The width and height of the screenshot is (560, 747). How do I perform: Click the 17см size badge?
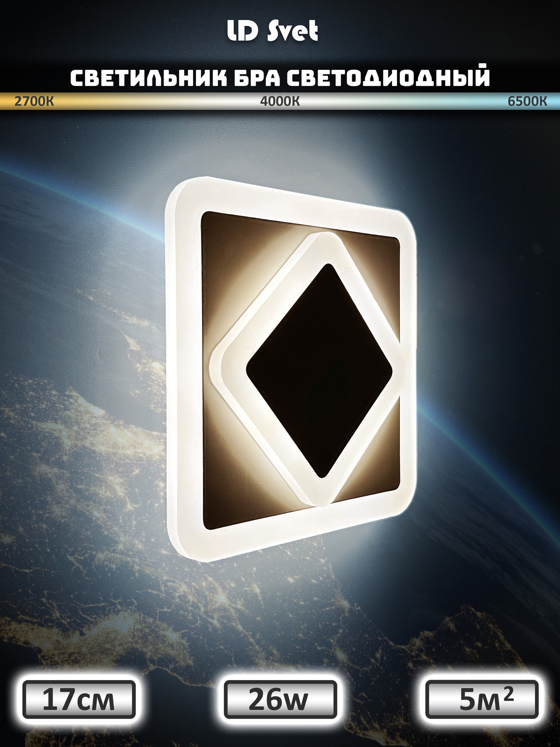[x=79, y=700]
